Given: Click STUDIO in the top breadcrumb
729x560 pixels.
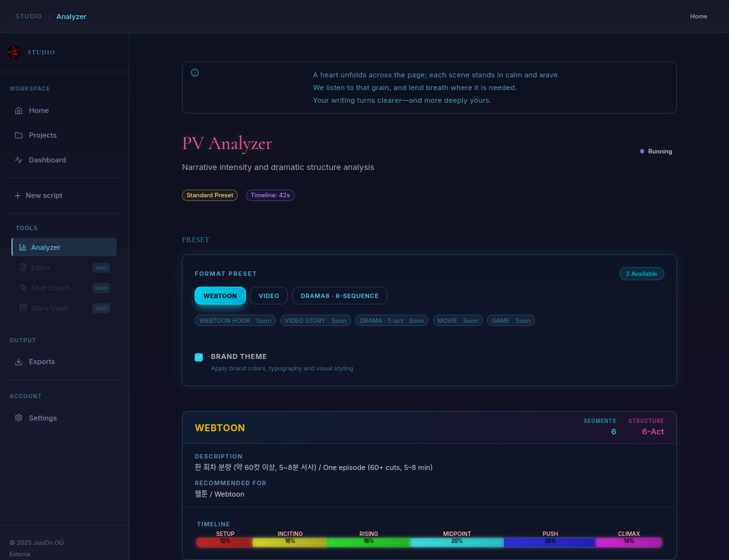Looking at the screenshot, I should [29, 16].
